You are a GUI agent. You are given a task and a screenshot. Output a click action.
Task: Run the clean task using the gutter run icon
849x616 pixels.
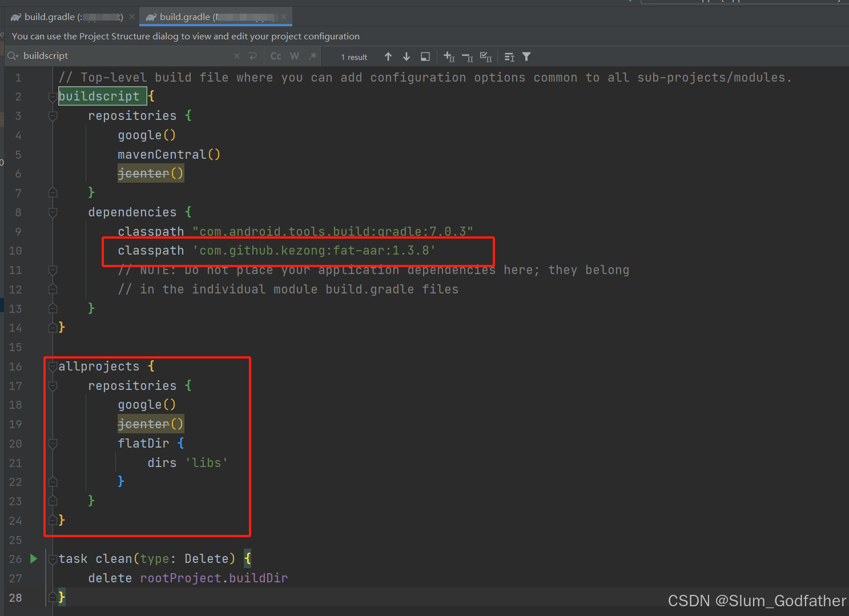pos(33,559)
